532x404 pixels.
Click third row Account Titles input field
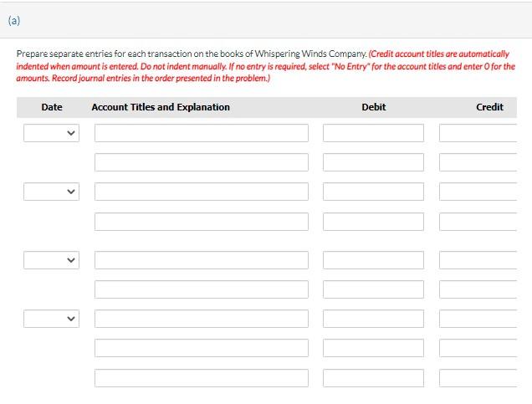click(202, 192)
